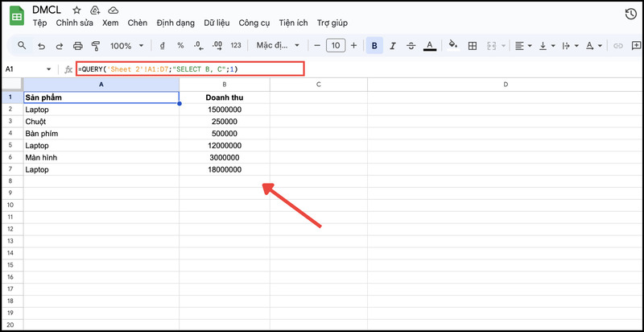Select row 8 header
644x332 pixels.
coord(10,181)
